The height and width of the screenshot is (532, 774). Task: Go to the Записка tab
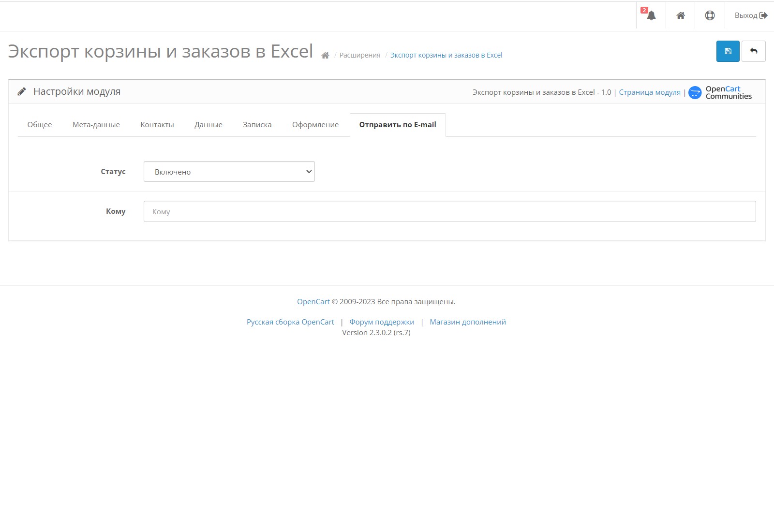257,125
